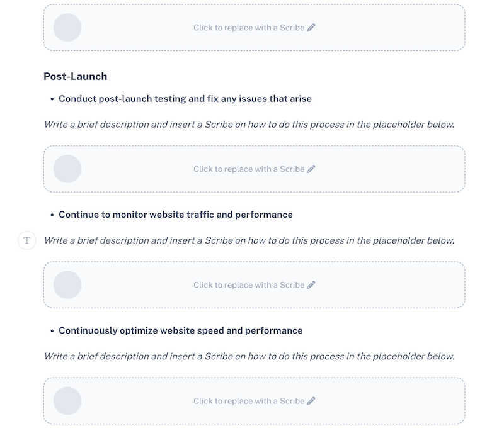Click the 'Continuously optimize website speed' bullet
Image resolution: width=504 pixels, height=438 pixels.
(x=181, y=330)
